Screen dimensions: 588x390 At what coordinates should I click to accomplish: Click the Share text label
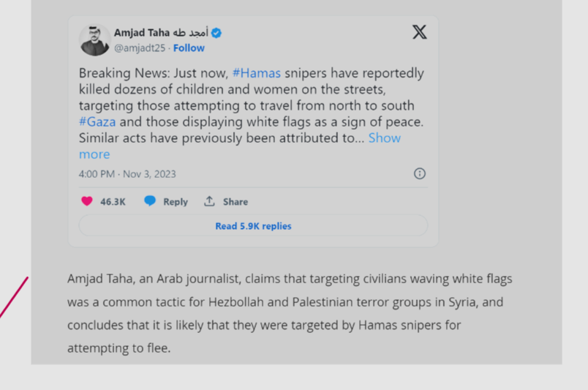pos(235,202)
